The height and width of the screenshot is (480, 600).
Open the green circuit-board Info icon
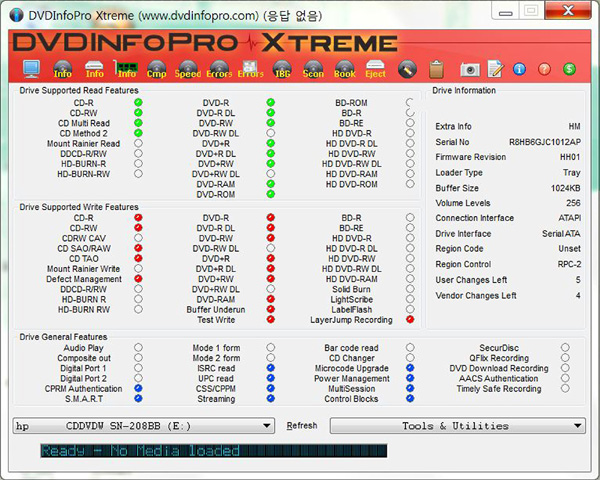click(x=126, y=69)
